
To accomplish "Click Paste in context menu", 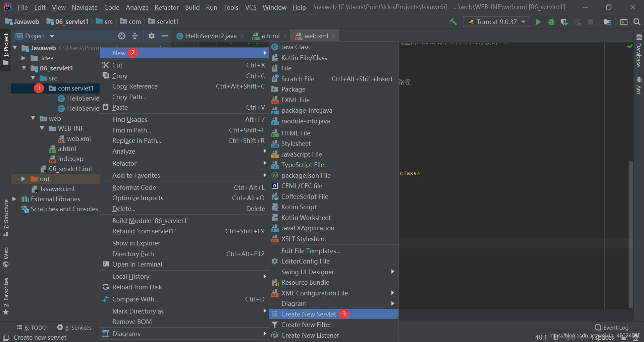I will click(184, 108).
